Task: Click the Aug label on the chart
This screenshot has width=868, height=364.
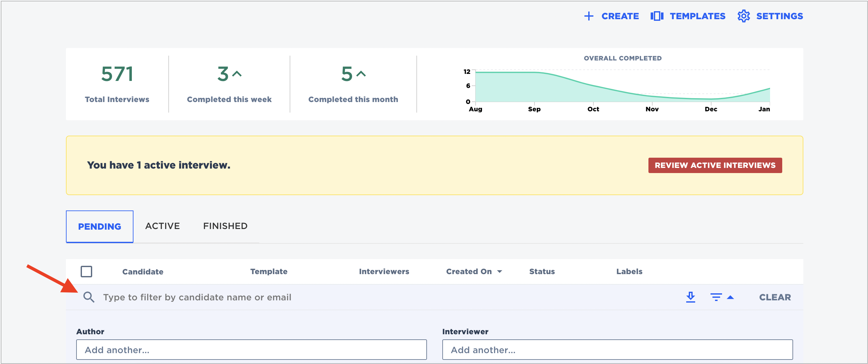Action: (x=475, y=109)
